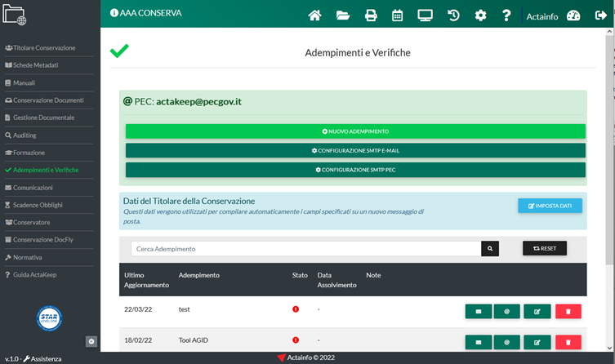Image resolution: width=615 pixels, height=364 pixels.
Task: Delete the 'test' adempimento row
Action: pyautogui.click(x=568, y=310)
